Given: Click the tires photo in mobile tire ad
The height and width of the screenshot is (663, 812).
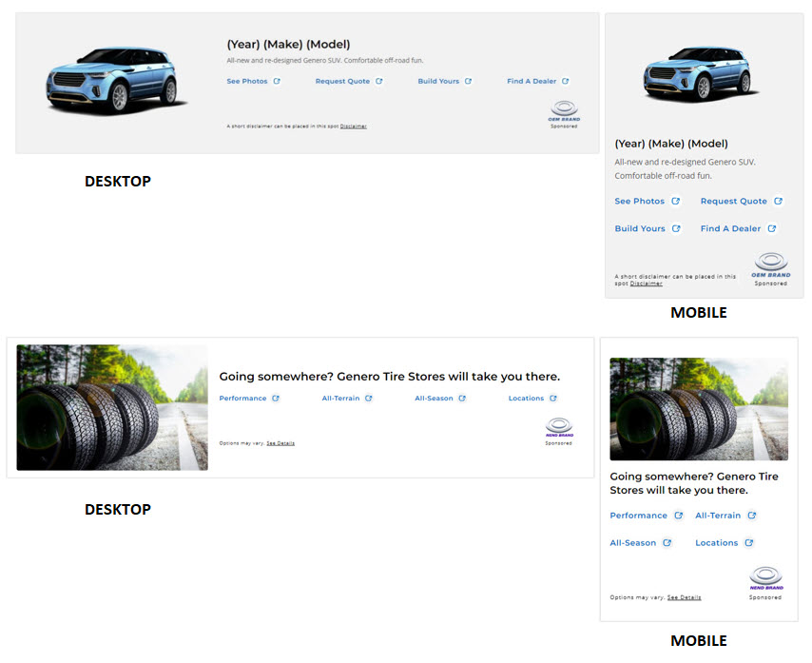Looking at the screenshot, I should pyautogui.click(x=698, y=409).
